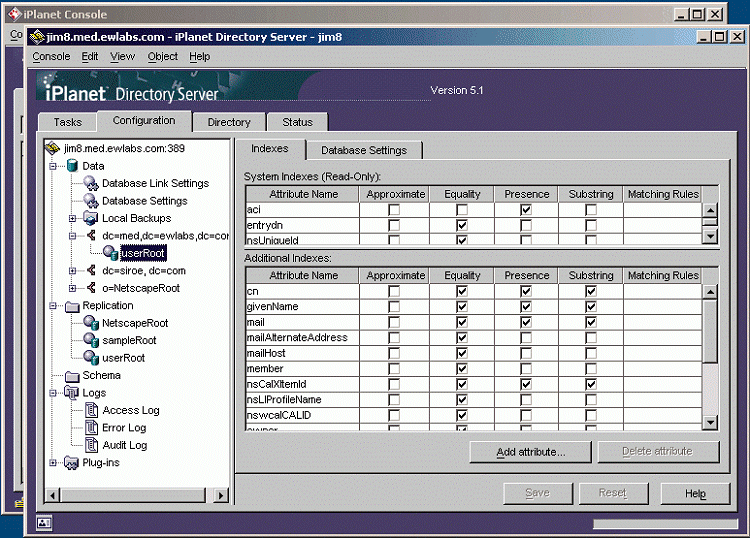Click the Add attribute... button
750x538 pixels.
(x=530, y=452)
